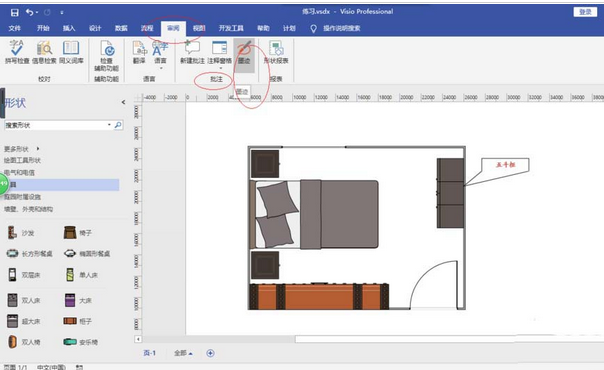Screen dimensions: 604x370
Task: Switch to the 开始 Home tab
Action: [x=43, y=28]
